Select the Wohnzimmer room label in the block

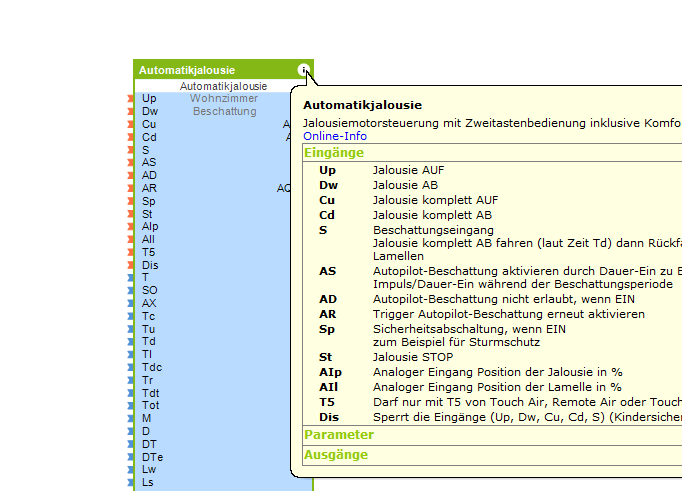[224, 98]
